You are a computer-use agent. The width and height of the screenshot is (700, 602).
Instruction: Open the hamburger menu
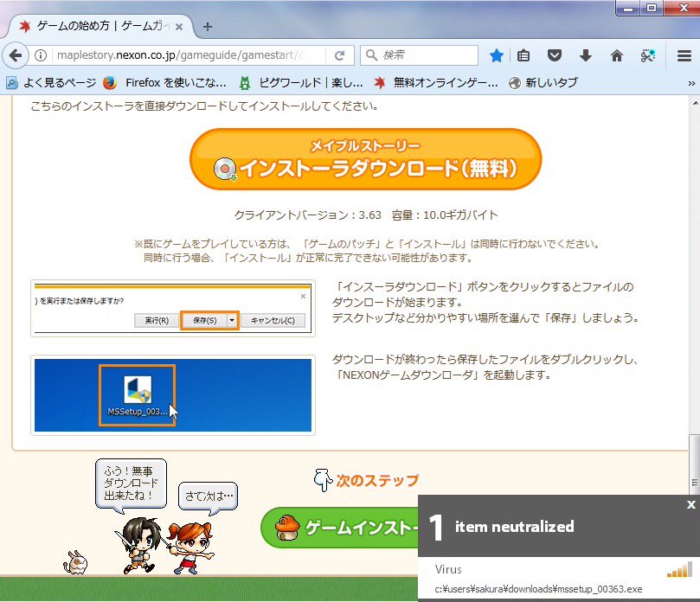click(x=684, y=55)
